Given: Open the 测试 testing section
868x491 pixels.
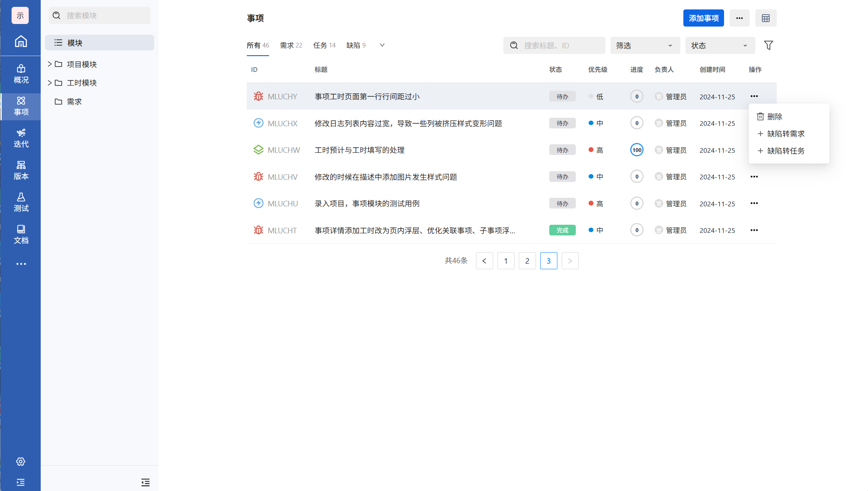Looking at the screenshot, I should coord(21,202).
